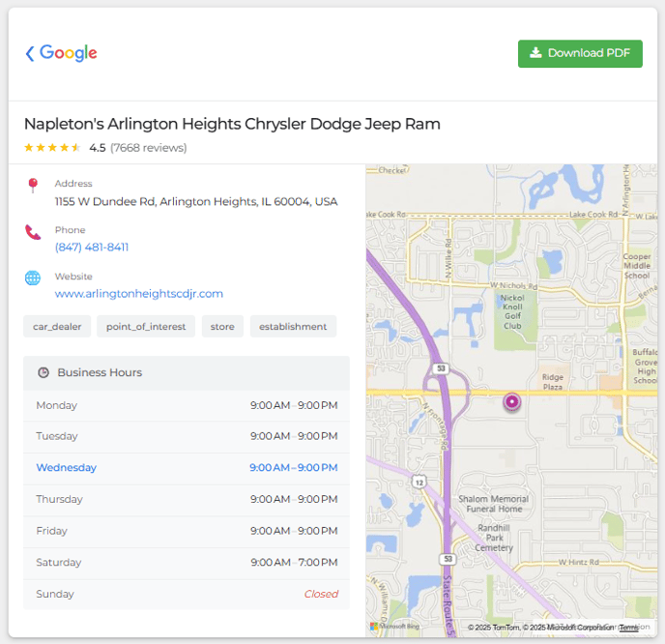
Task: Click the globe website icon
Action: tap(33, 278)
